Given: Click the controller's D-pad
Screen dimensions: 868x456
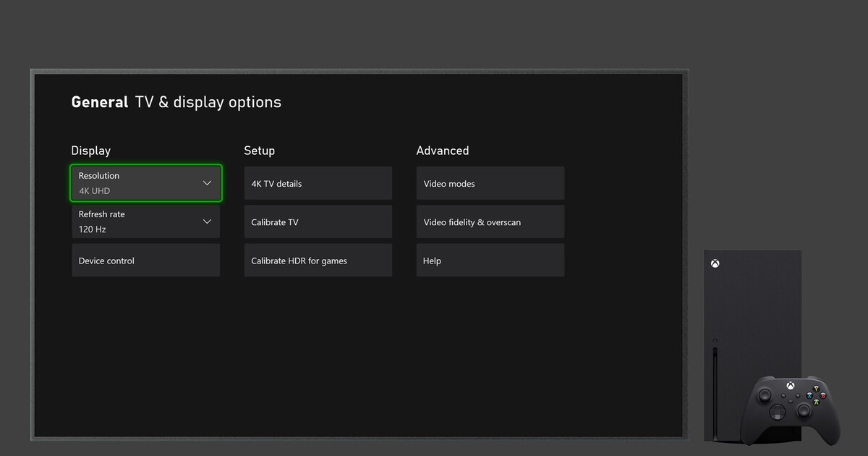Looking at the screenshot, I should tap(778, 412).
